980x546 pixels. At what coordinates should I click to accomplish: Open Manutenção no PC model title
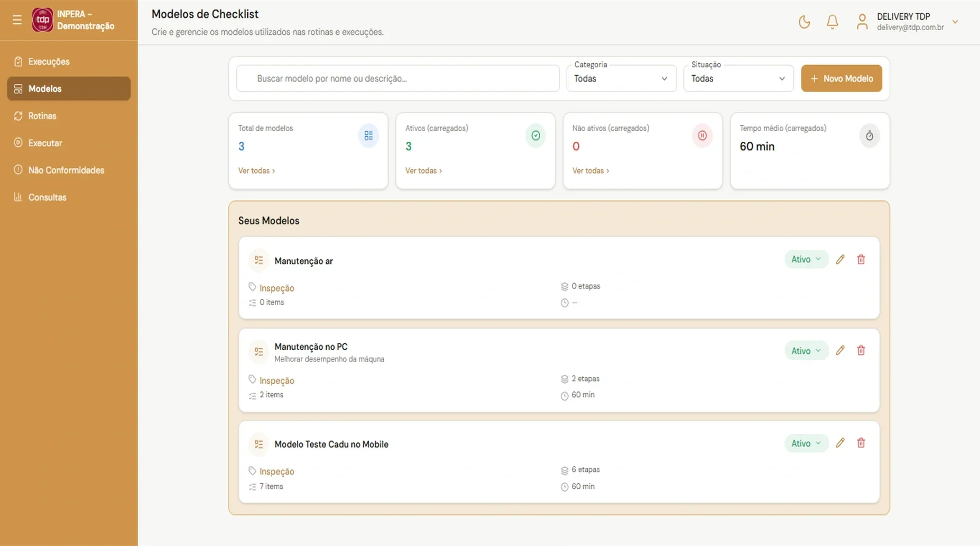[311, 347]
